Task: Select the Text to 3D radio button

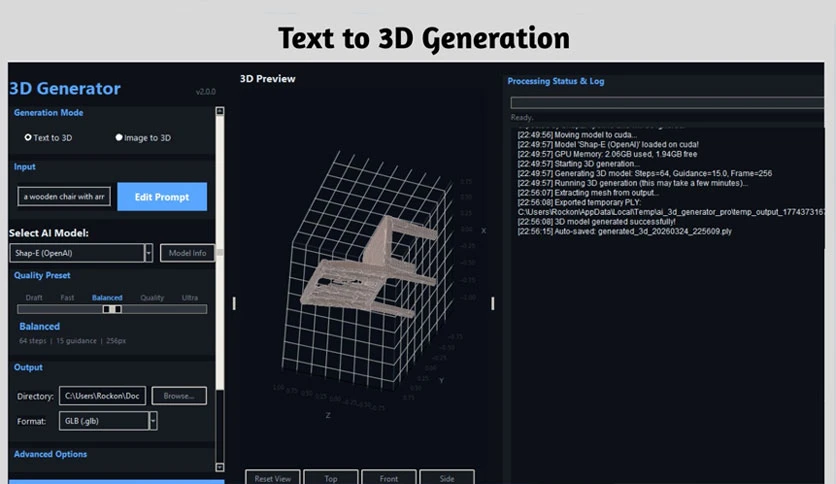Action: [48, 138]
